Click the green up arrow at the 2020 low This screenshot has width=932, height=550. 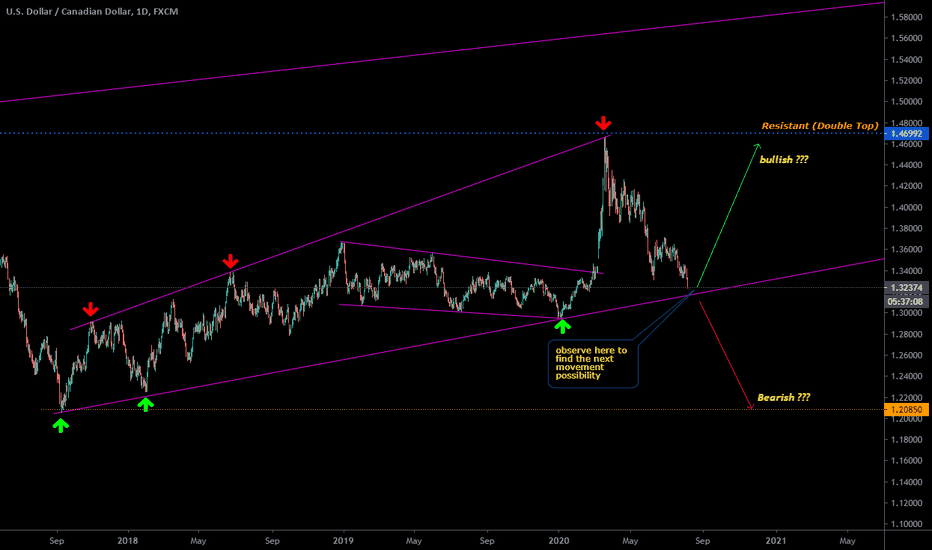point(562,326)
